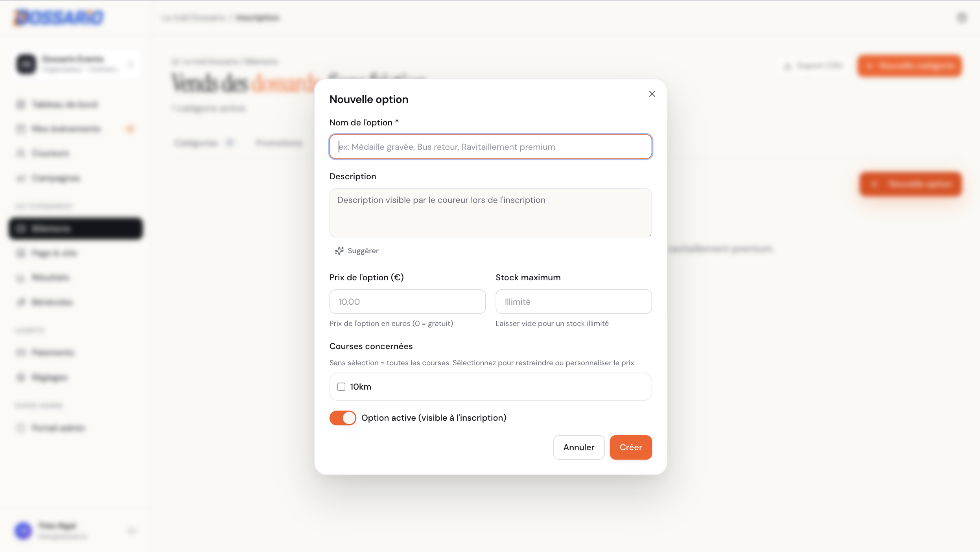Check the 10km course checkbox
The height and width of the screenshot is (552, 980).
point(341,387)
